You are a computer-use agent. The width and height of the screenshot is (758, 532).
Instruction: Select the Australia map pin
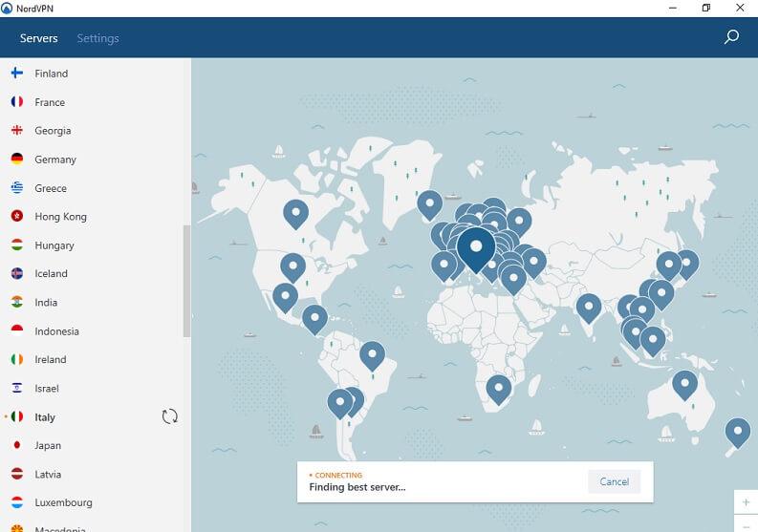click(x=684, y=385)
